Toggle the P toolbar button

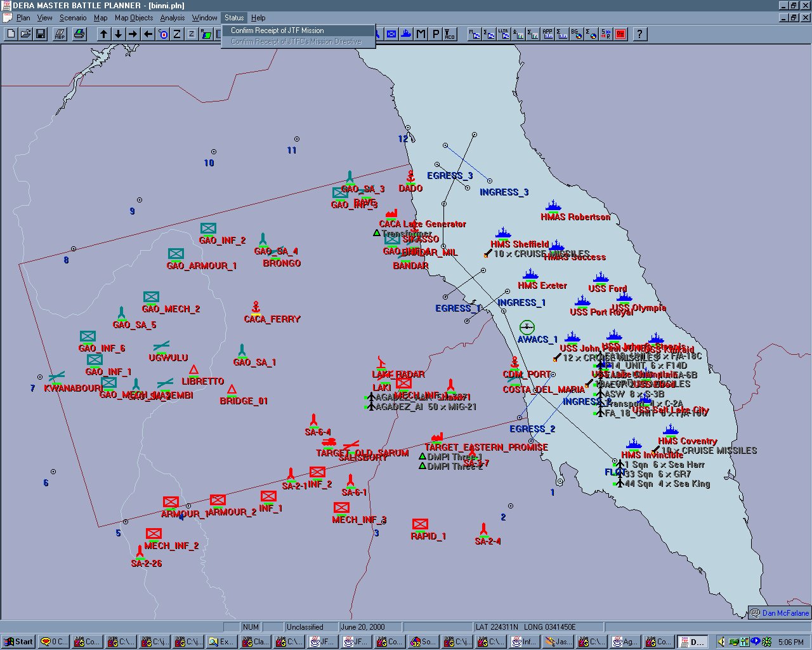(435, 34)
